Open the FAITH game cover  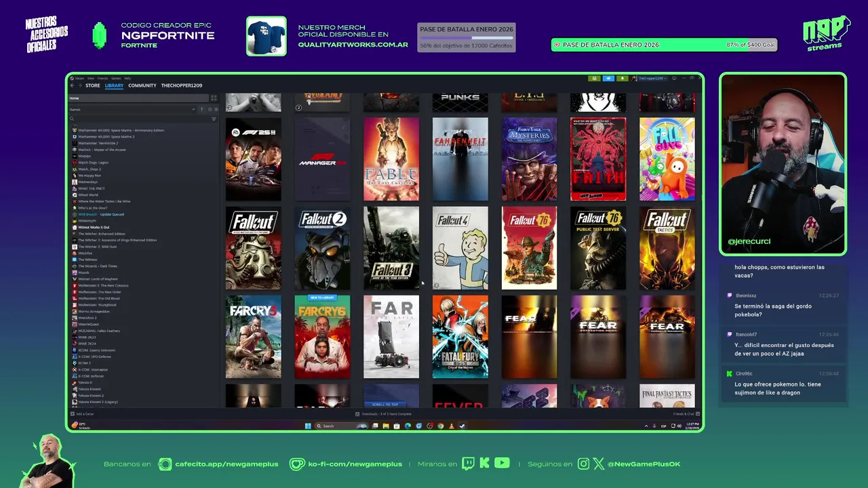pyautogui.click(x=598, y=159)
